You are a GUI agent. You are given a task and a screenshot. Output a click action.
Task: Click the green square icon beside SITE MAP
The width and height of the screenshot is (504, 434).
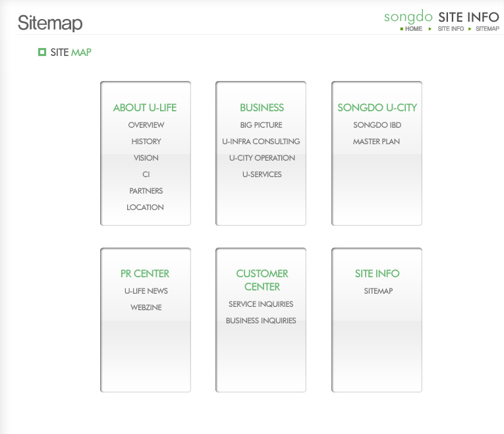tap(42, 52)
